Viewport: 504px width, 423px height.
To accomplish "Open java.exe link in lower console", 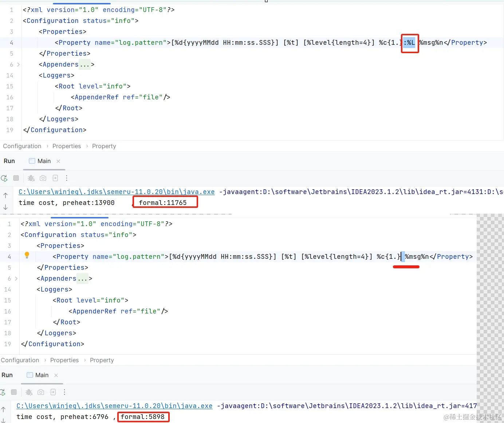I will coord(115,406).
